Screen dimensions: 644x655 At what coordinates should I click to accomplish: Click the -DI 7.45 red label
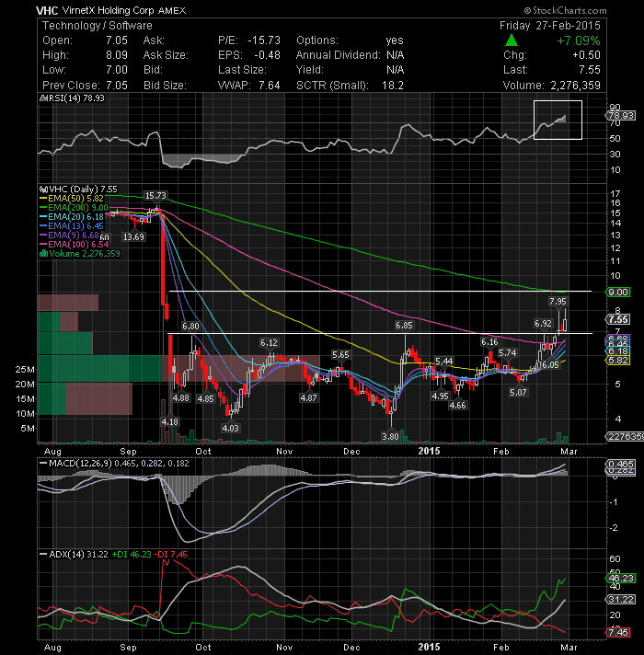pos(171,555)
